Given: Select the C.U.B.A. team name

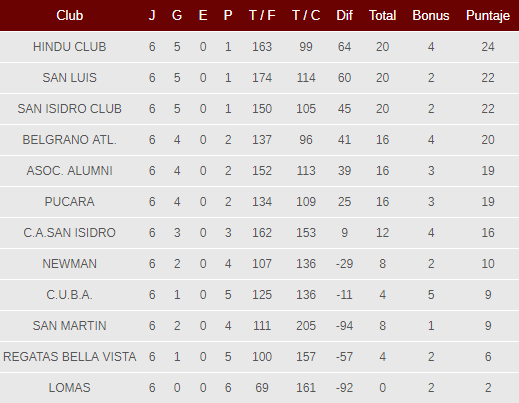Looking at the screenshot, I should point(69,295).
